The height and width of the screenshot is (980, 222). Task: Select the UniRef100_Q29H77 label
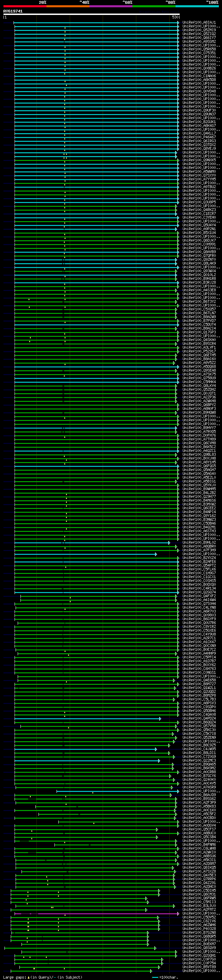(x=199, y=496)
